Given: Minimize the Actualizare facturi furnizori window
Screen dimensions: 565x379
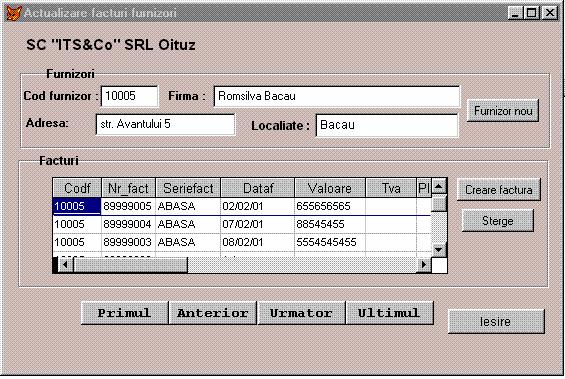Looking at the screenshot, I should point(516,13).
